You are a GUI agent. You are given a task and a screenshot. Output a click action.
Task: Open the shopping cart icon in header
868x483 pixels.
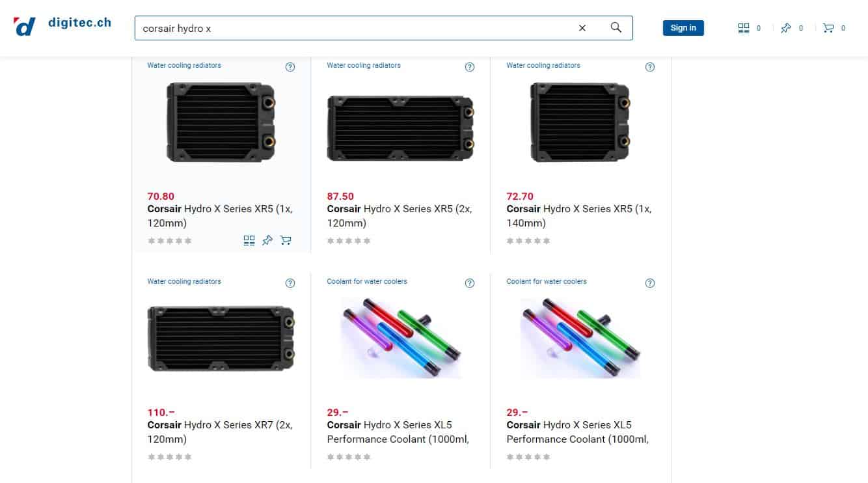[x=828, y=28]
